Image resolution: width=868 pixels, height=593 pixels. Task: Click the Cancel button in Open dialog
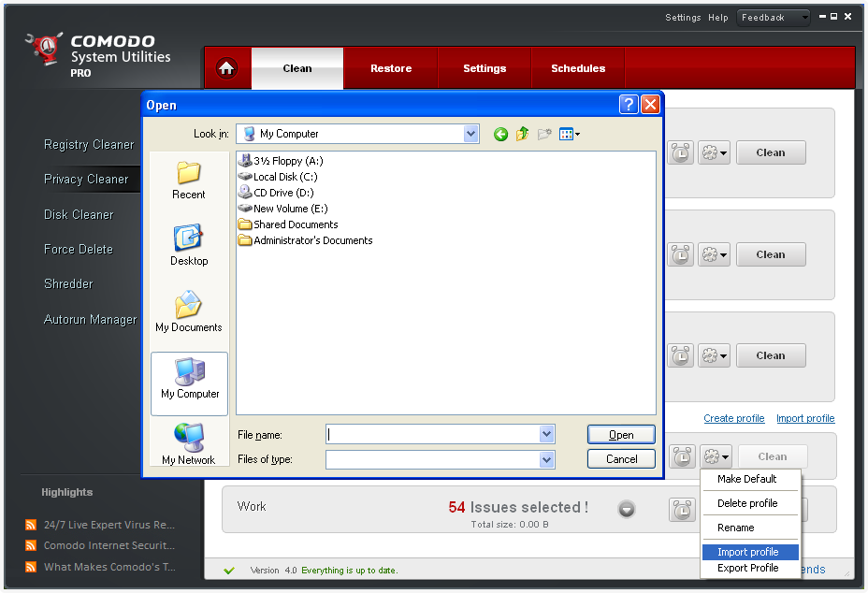[621, 459]
